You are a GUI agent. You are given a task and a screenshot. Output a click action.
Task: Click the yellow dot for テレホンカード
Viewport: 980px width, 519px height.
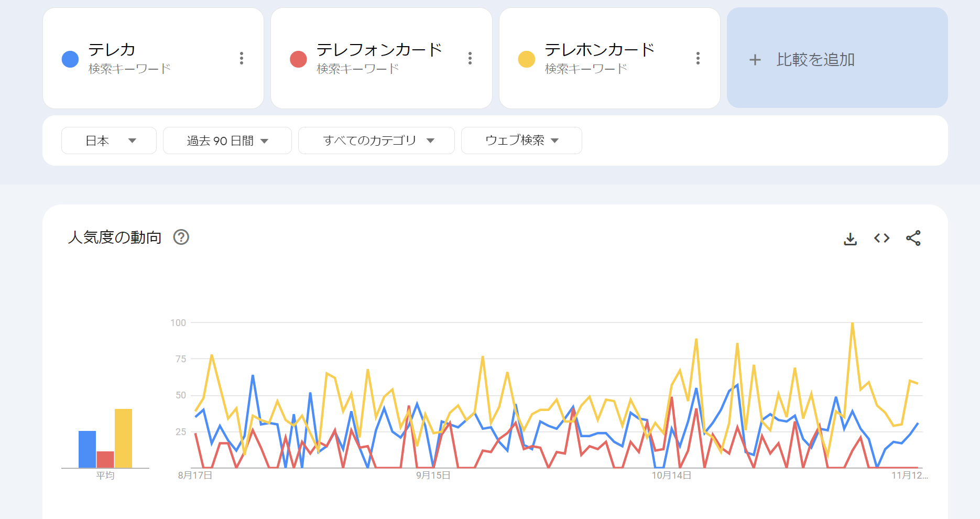tap(527, 59)
